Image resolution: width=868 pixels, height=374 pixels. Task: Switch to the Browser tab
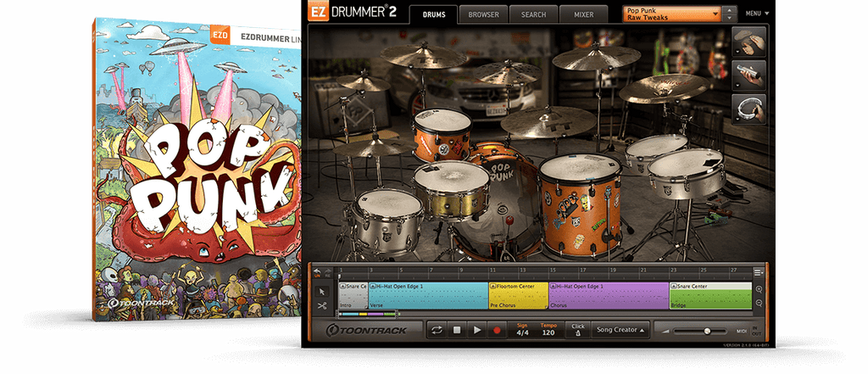[x=483, y=14]
